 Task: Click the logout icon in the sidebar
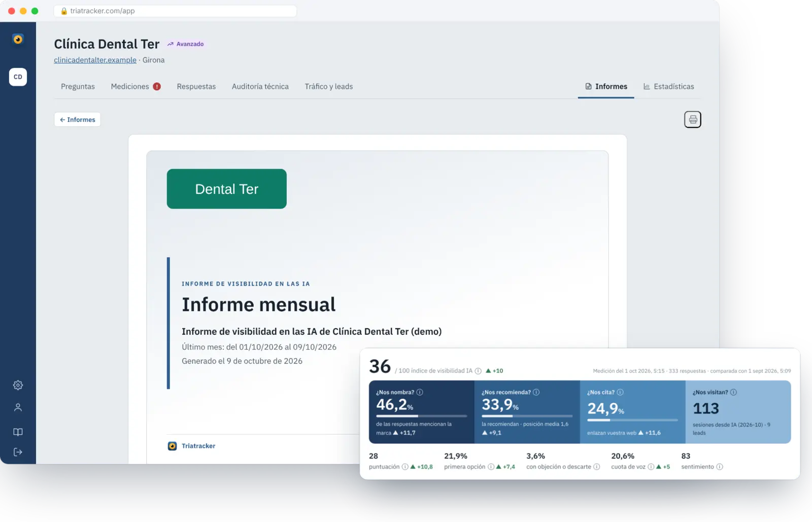tap(18, 452)
